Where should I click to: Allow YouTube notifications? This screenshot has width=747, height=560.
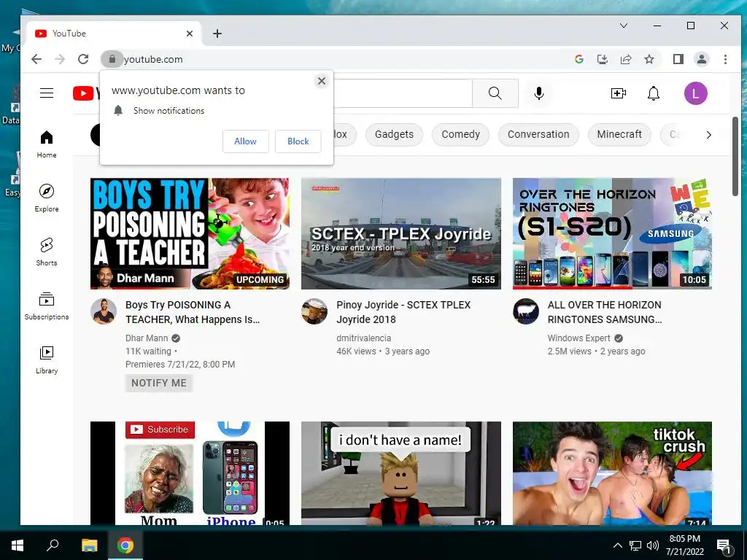click(x=245, y=141)
